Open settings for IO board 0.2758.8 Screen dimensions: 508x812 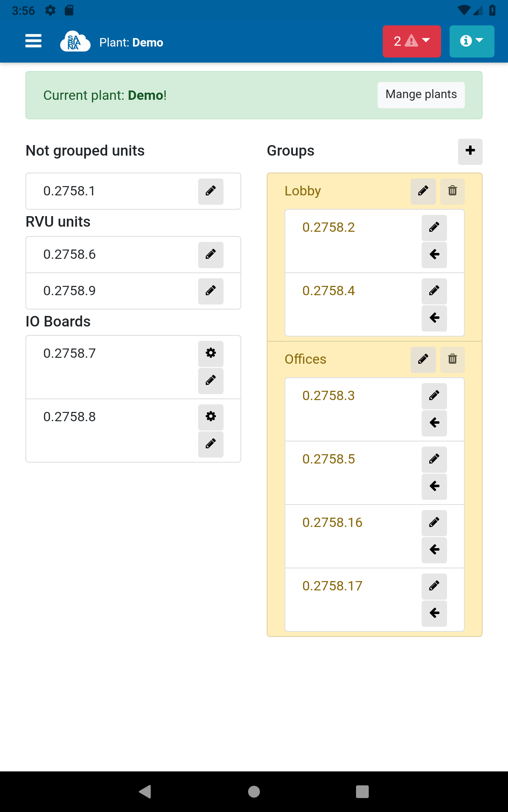tap(210, 417)
